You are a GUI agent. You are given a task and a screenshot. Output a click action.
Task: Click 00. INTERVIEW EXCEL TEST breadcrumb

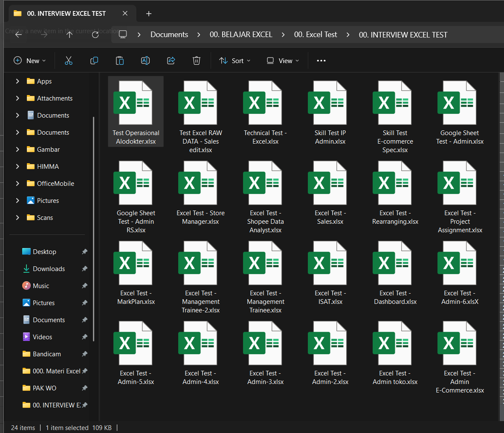click(403, 35)
